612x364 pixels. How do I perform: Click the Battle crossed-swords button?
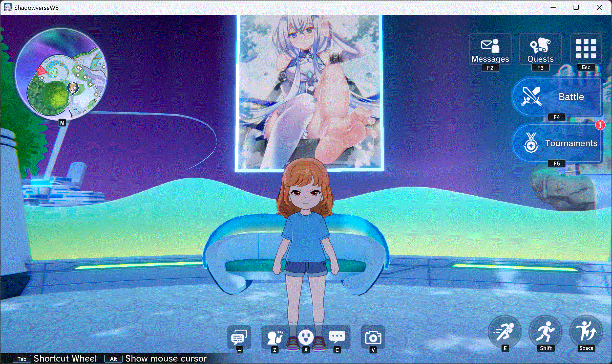(557, 97)
